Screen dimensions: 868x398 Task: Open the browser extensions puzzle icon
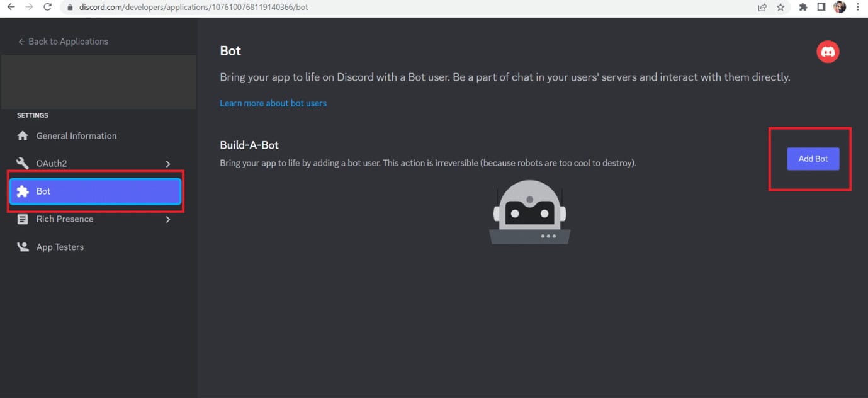point(803,7)
